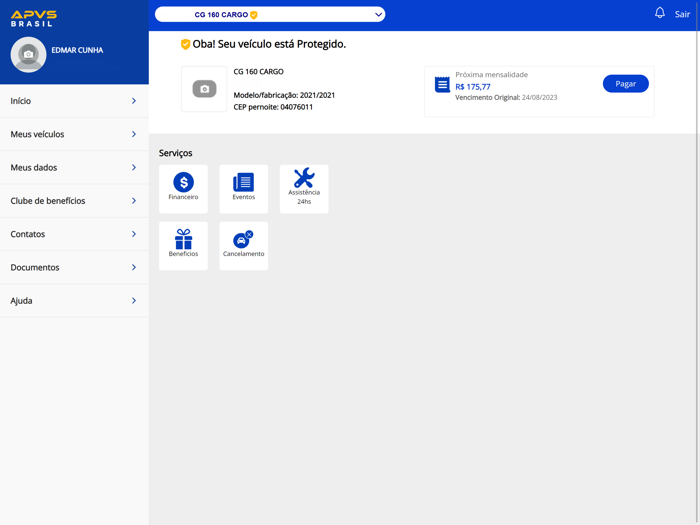Open the Benefícios gift tile
Image resolution: width=700 pixels, height=525 pixels.
[x=183, y=246]
